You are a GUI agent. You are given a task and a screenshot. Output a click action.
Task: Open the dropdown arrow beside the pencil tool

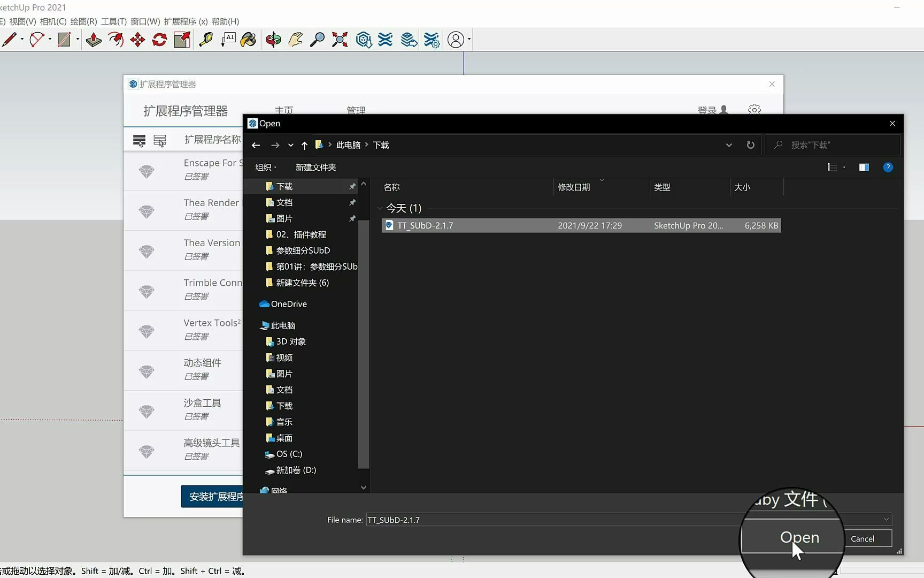[22, 39]
